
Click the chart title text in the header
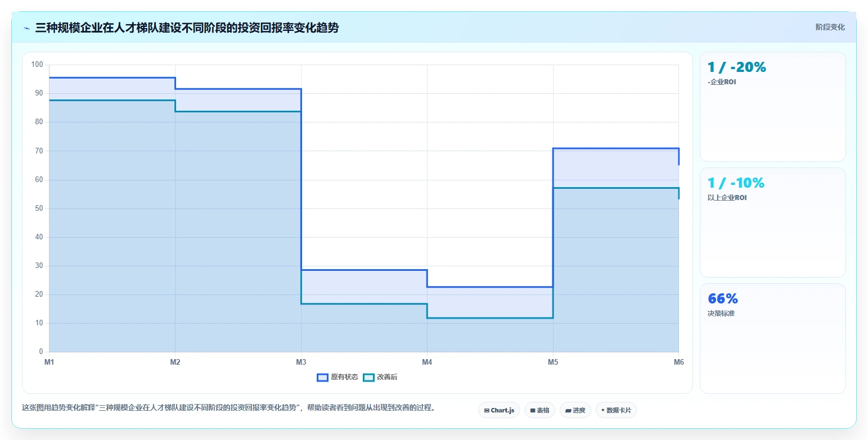[x=187, y=28]
